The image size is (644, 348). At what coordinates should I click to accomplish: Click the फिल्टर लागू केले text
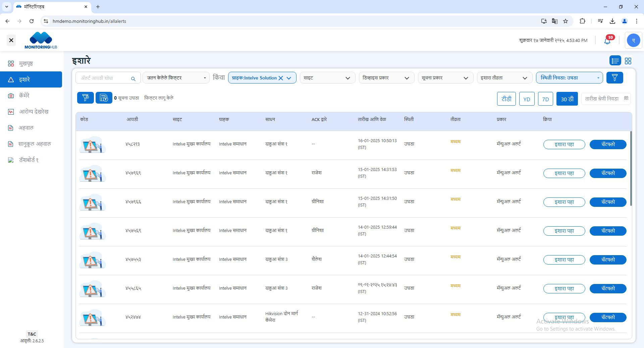pos(159,98)
